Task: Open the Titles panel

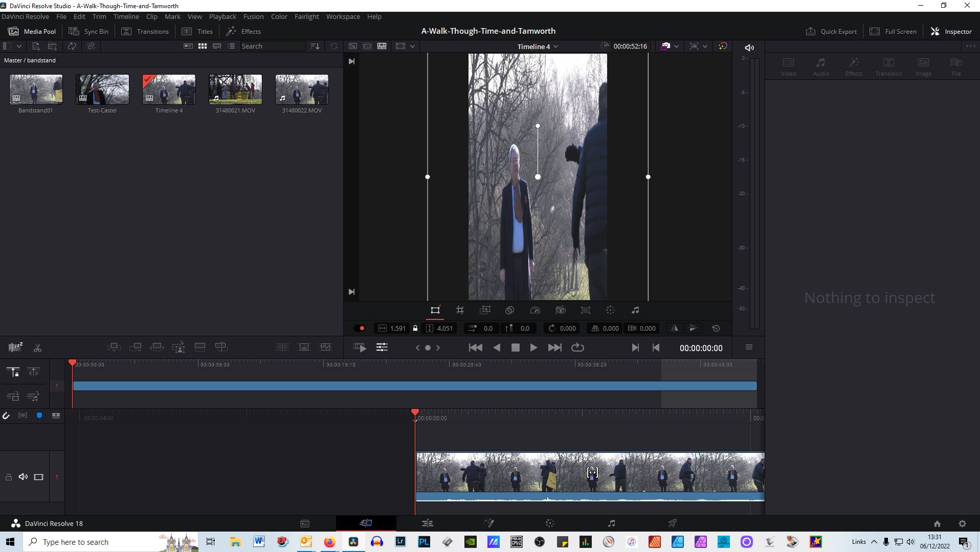Action: [x=197, y=31]
